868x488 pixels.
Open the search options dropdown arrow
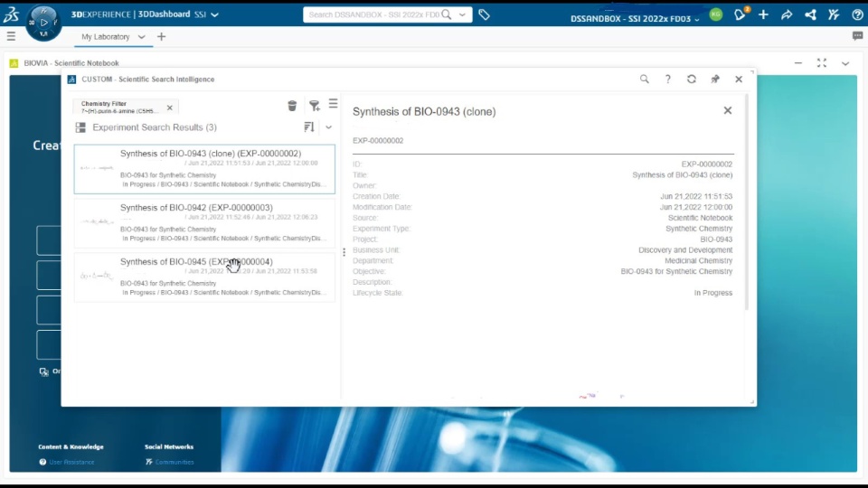pyautogui.click(x=462, y=15)
